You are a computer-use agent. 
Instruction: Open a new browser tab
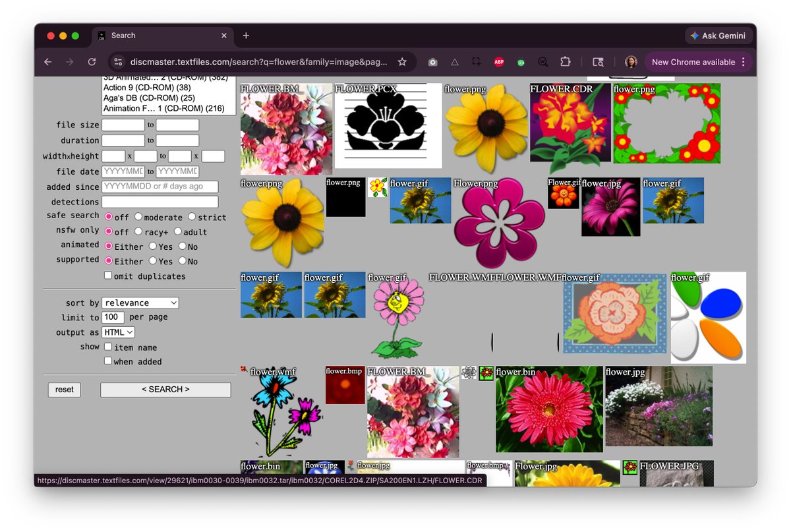[246, 36]
